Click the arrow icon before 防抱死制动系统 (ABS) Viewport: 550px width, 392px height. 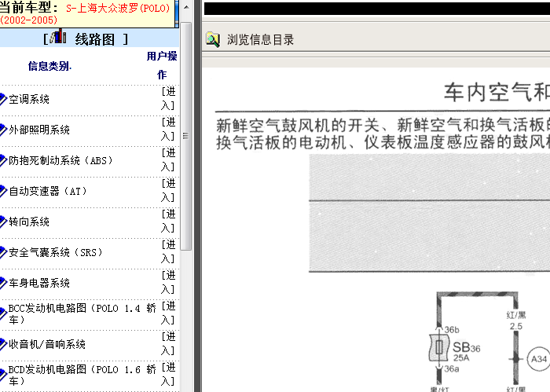[3, 160]
